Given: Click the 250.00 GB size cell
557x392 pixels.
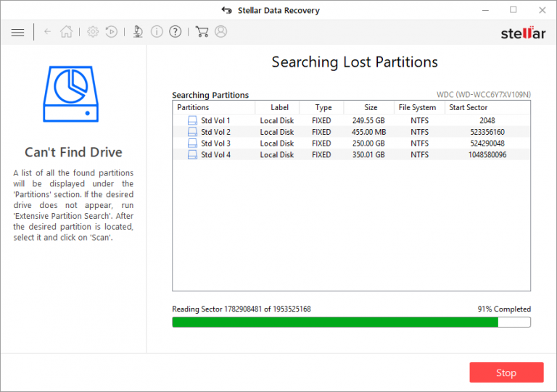Looking at the screenshot, I should tap(368, 143).
